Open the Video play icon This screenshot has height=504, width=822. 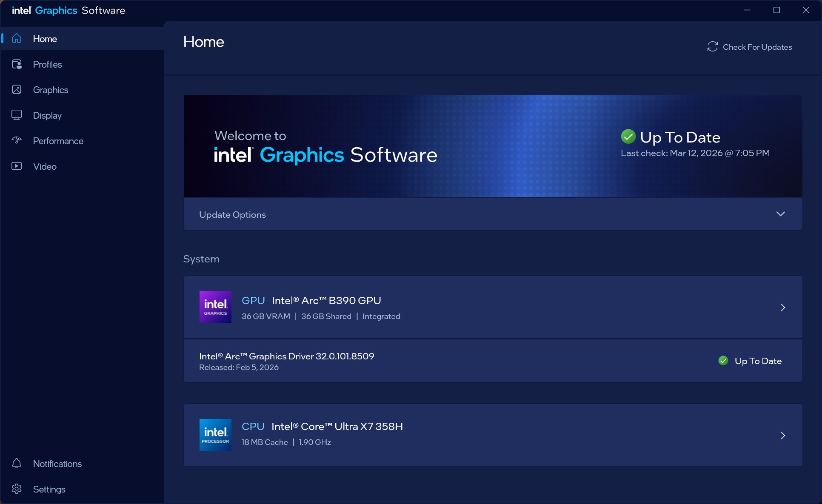[x=17, y=166]
